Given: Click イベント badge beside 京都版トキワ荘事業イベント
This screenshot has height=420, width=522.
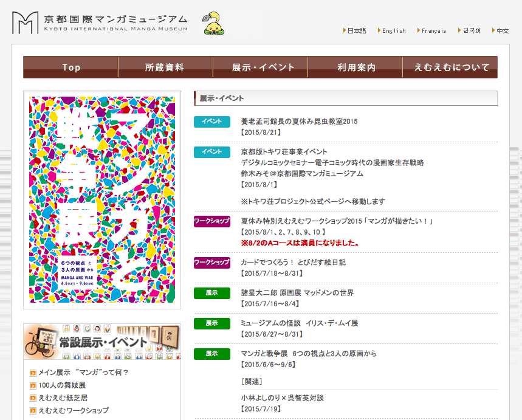Looking at the screenshot, I should pos(212,152).
